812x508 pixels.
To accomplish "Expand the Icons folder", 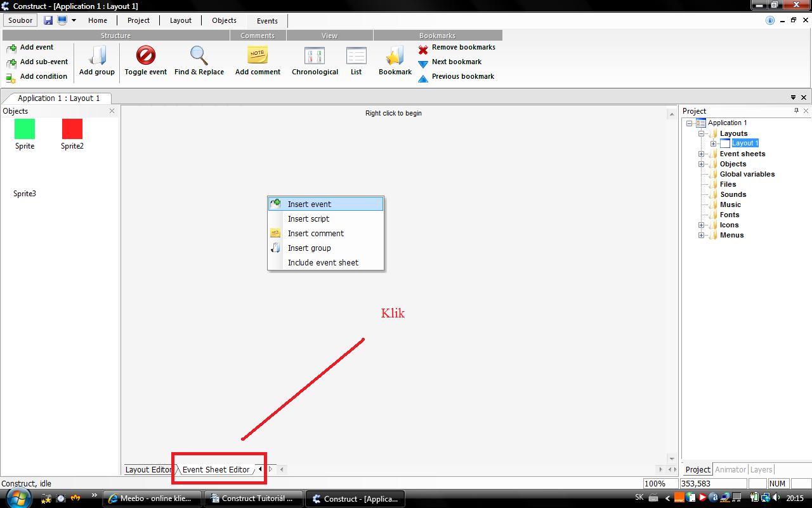I will click(702, 225).
